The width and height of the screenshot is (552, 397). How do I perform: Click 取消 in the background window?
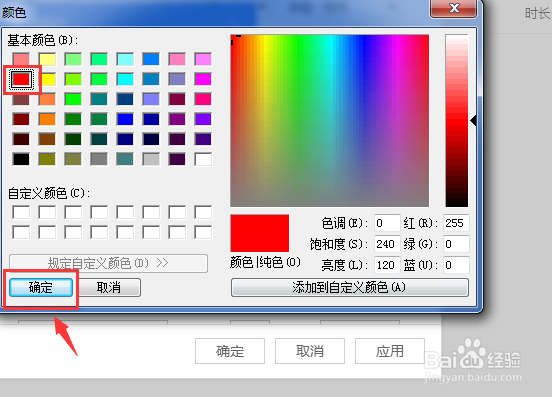pos(310,351)
